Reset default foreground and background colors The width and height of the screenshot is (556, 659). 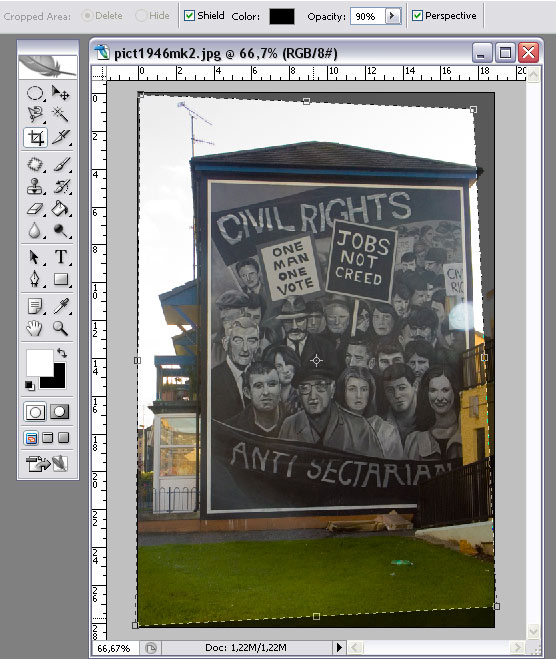click(29, 385)
